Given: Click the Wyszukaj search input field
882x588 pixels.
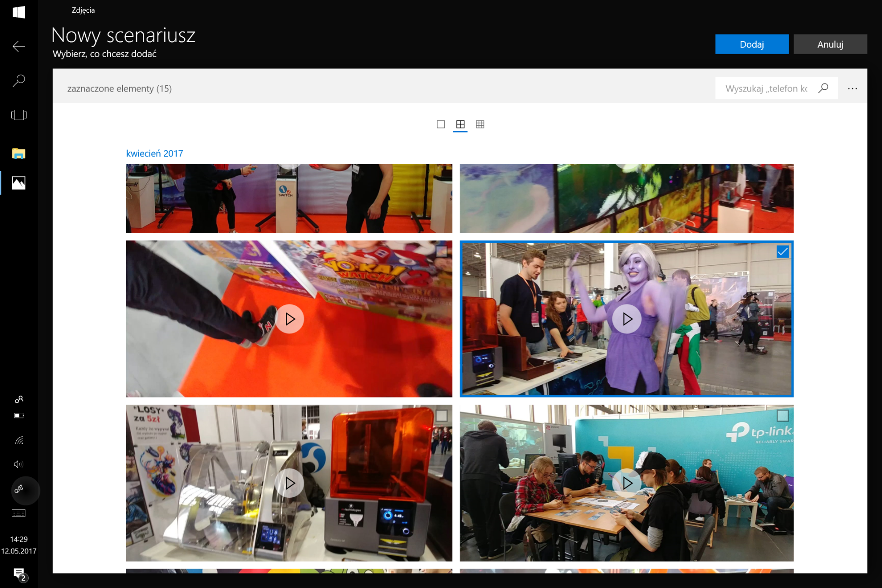Looking at the screenshot, I should coord(766,88).
